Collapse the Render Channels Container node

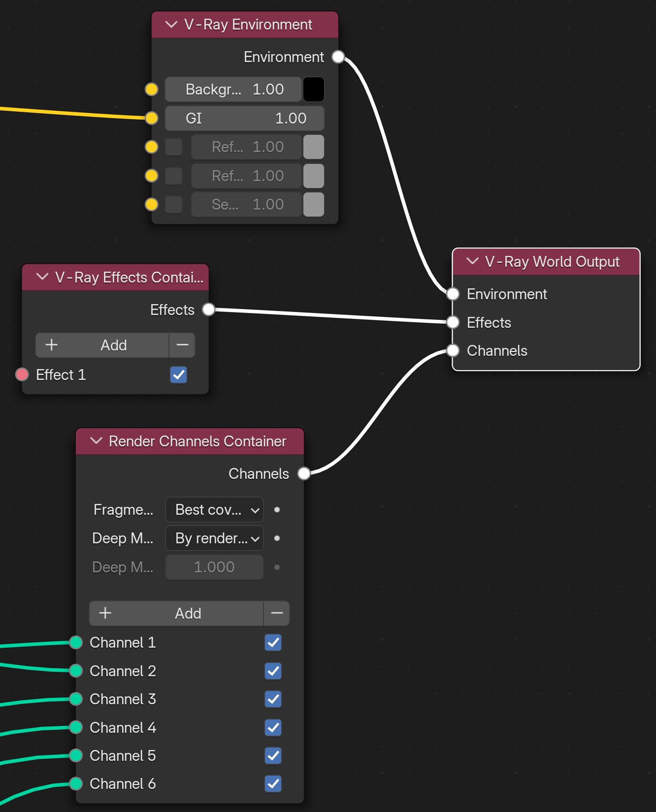click(96, 440)
